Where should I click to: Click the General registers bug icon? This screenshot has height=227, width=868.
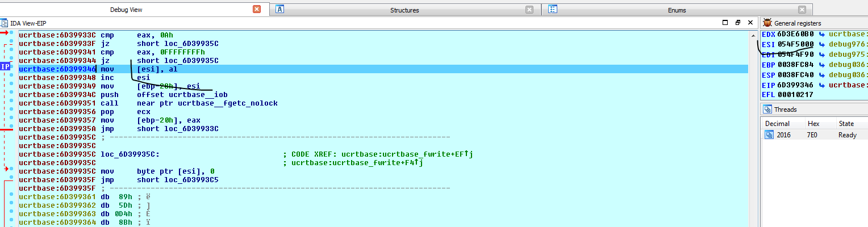[767, 23]
